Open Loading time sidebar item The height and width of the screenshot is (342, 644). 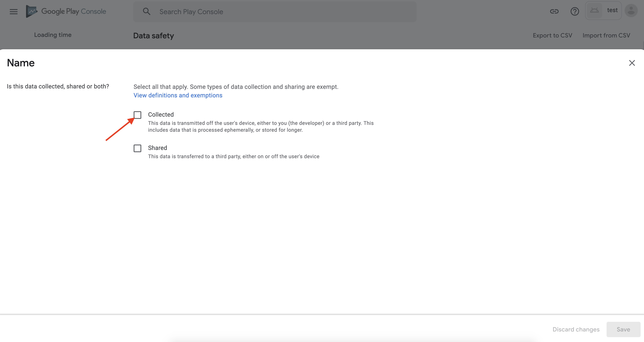tap(53, 35)
